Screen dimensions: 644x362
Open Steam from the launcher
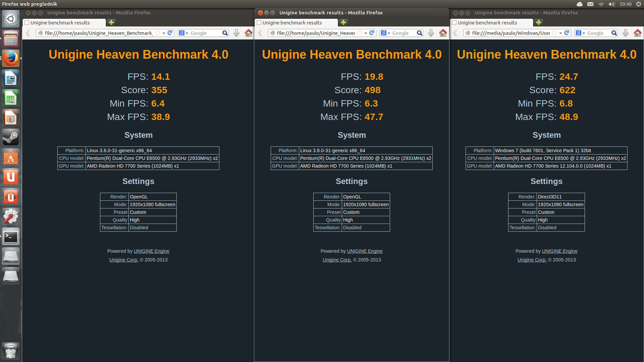point(11,137)
